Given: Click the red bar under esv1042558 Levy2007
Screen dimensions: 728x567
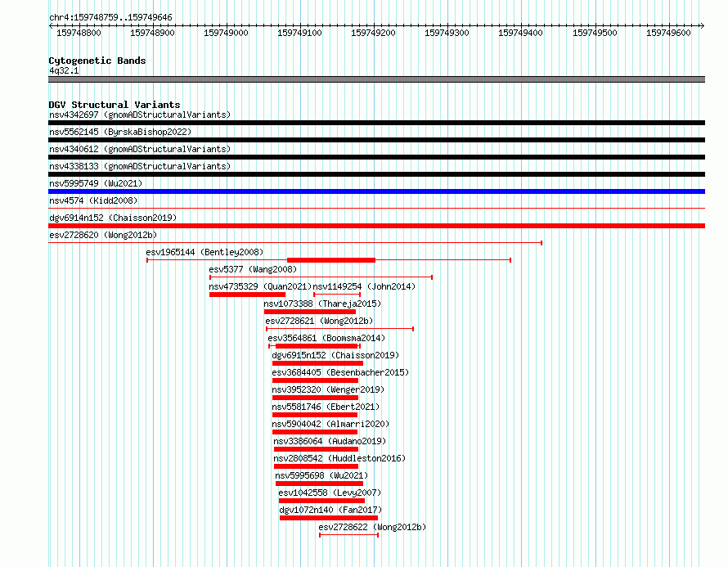Looking at the screenshot, I should [x=321, y=501].
